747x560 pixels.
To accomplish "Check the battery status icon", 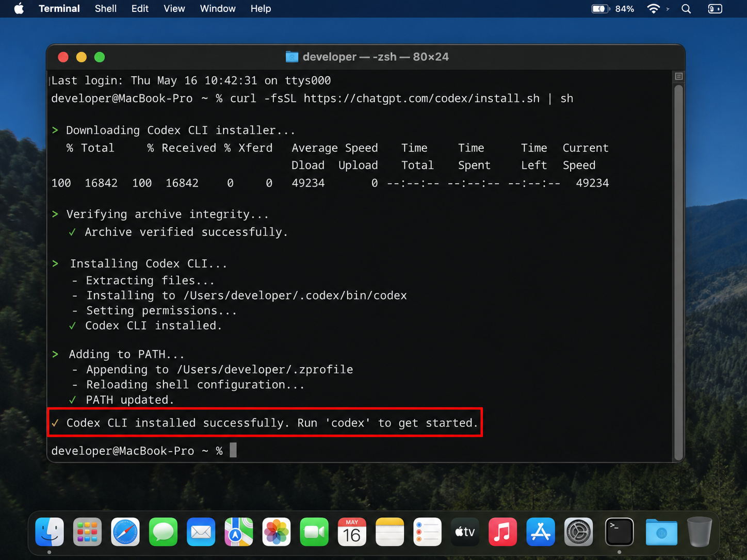I will tap(600, 9).
